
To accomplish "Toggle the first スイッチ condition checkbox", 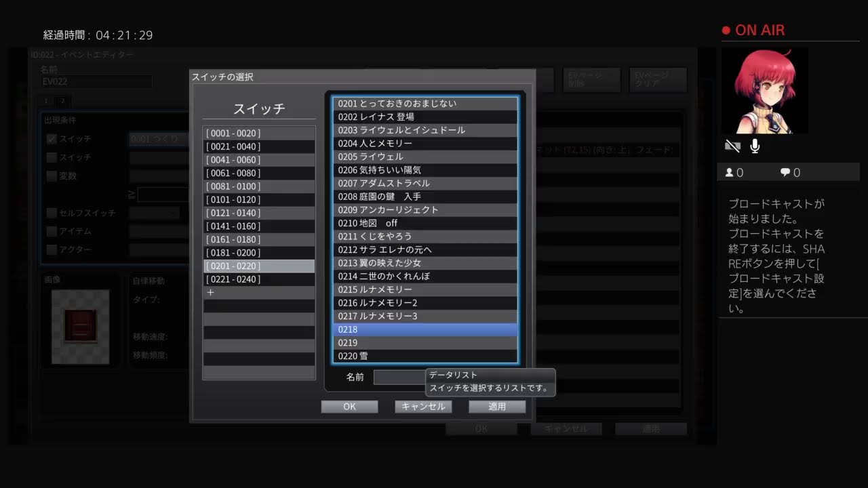I will point(52,140).
